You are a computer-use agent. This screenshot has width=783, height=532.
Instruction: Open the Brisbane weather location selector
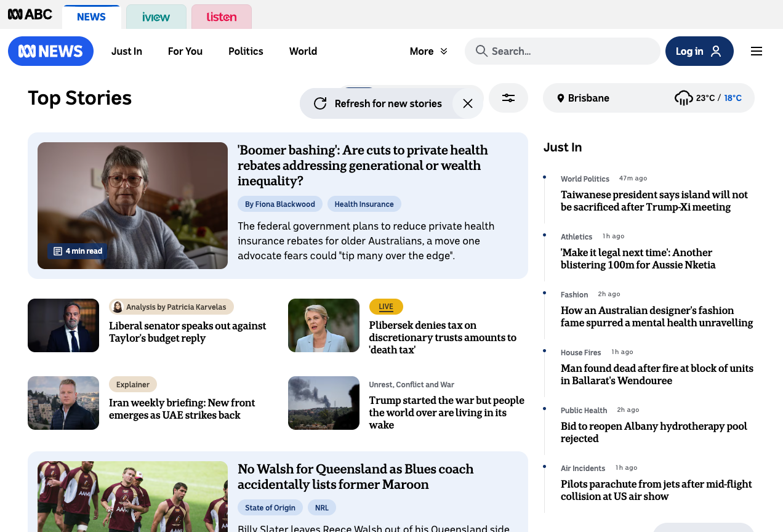[649, 98]
